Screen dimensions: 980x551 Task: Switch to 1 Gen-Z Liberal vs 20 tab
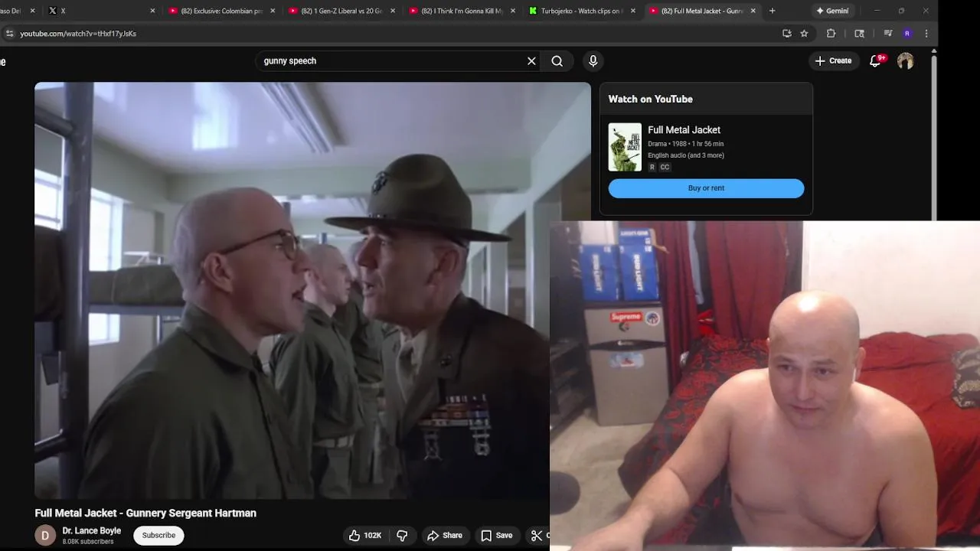coord(341,11)
